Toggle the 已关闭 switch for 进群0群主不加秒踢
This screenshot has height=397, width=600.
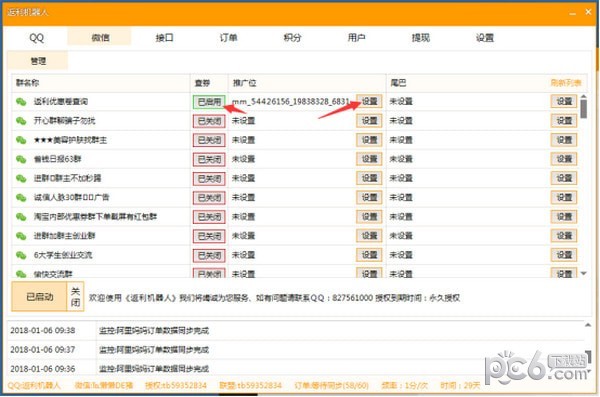(x=209, y=178)
